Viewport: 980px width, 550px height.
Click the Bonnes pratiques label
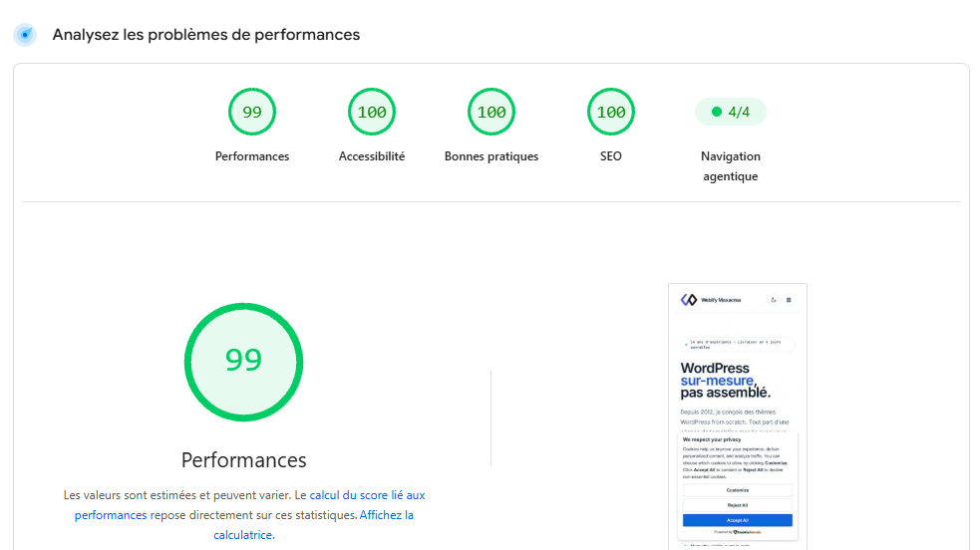point(491,156)
